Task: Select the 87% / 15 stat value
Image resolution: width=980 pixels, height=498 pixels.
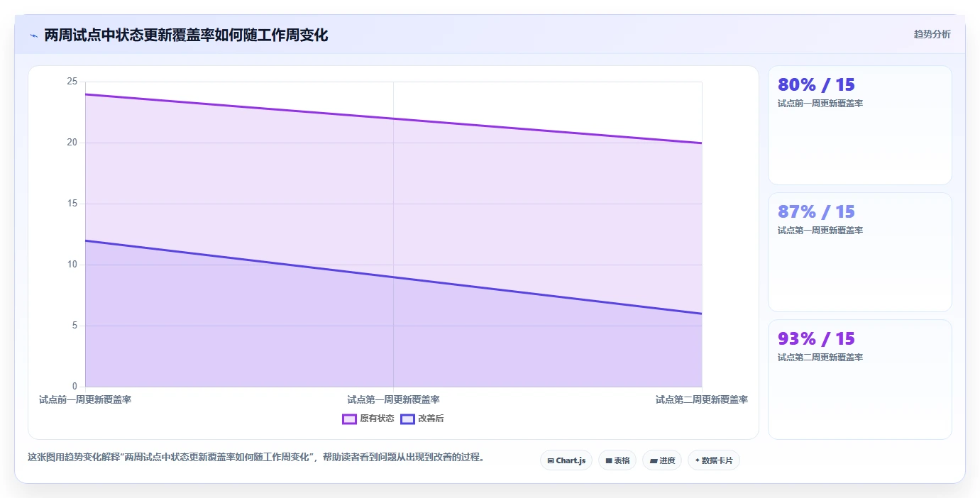Action: (x=816, y=212)
